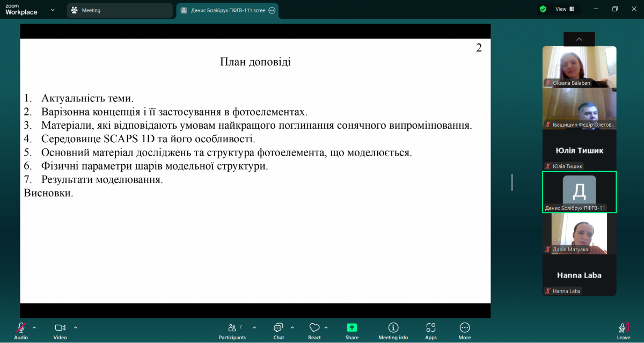Switch to the Meeting tab
Image resolution: width=644 pixels, height=343 pixels.
(x=119, y=10)
